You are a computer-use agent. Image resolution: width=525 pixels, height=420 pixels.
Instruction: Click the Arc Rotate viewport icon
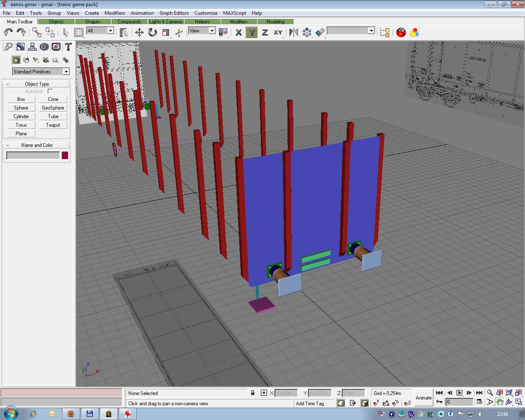(509, 402)
